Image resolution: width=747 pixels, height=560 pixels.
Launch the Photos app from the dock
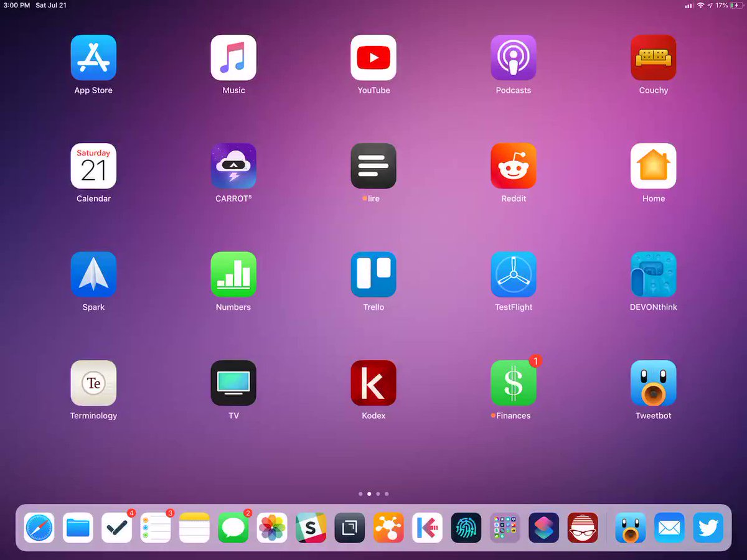272,528
